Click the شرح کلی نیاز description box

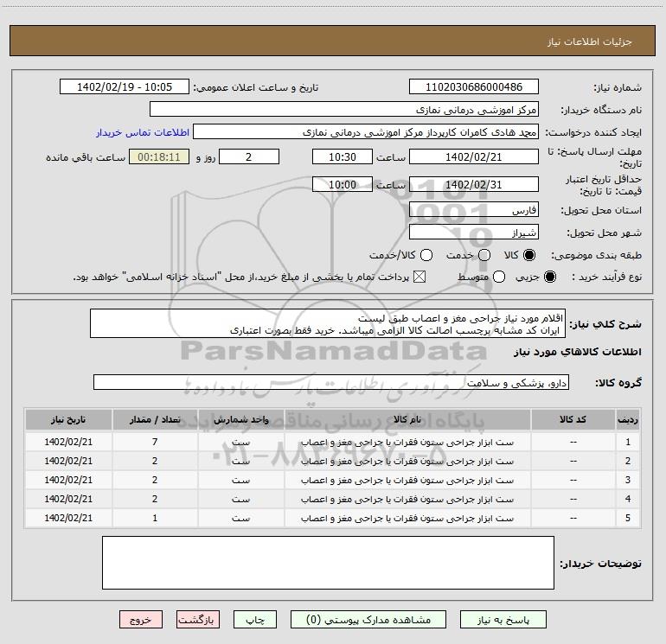tap(328, 323)
